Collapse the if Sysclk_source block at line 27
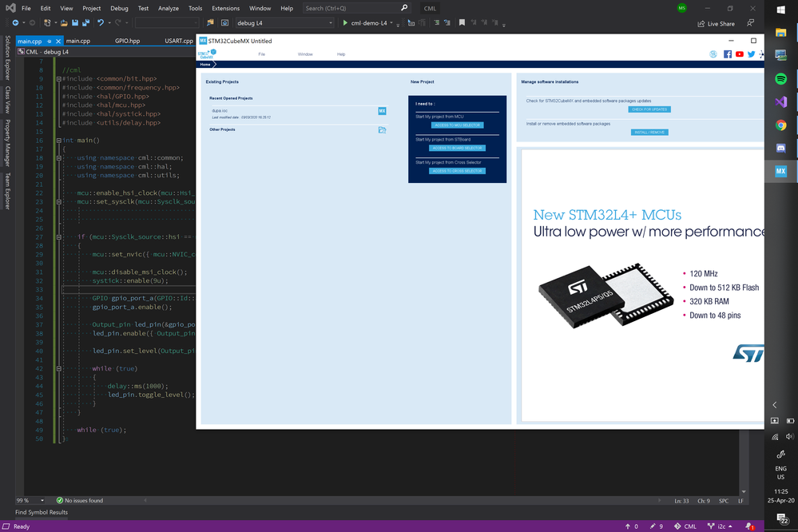The image size is (798, 532). (58, 237)
